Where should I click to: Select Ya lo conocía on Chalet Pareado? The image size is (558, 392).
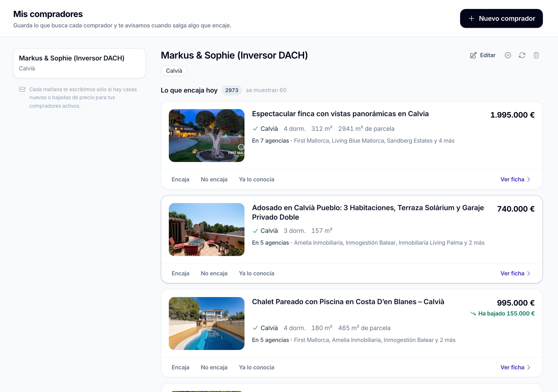256,367
